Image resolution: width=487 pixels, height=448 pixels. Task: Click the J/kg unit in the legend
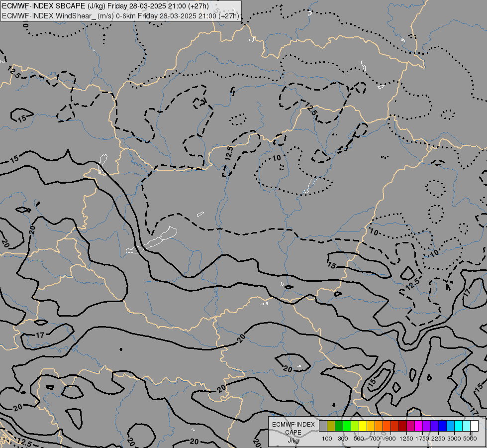click(293, 441)
